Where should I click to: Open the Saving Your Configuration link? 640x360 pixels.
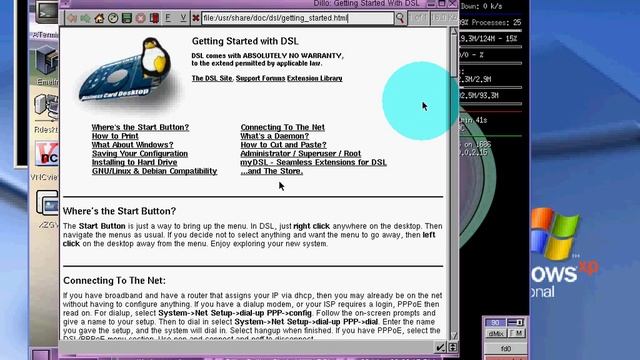pos(140,153)
